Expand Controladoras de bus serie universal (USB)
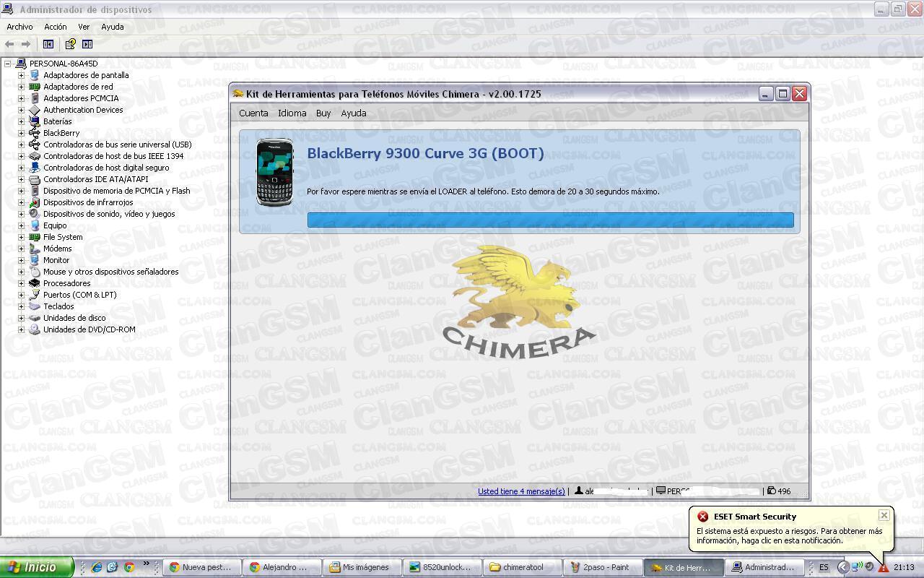 point(21,144)
